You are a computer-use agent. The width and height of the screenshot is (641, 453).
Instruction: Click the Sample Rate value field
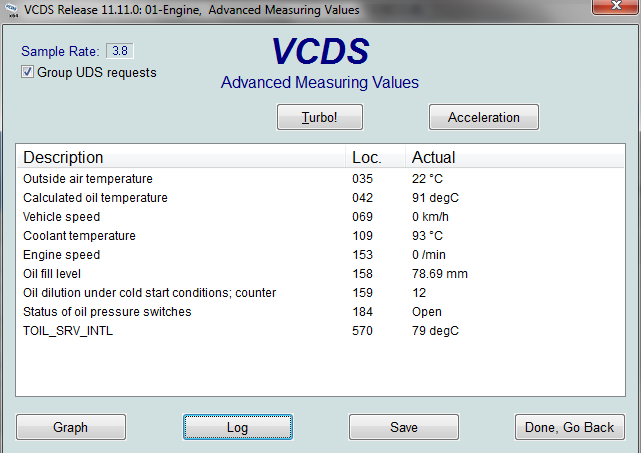[120, 51]
